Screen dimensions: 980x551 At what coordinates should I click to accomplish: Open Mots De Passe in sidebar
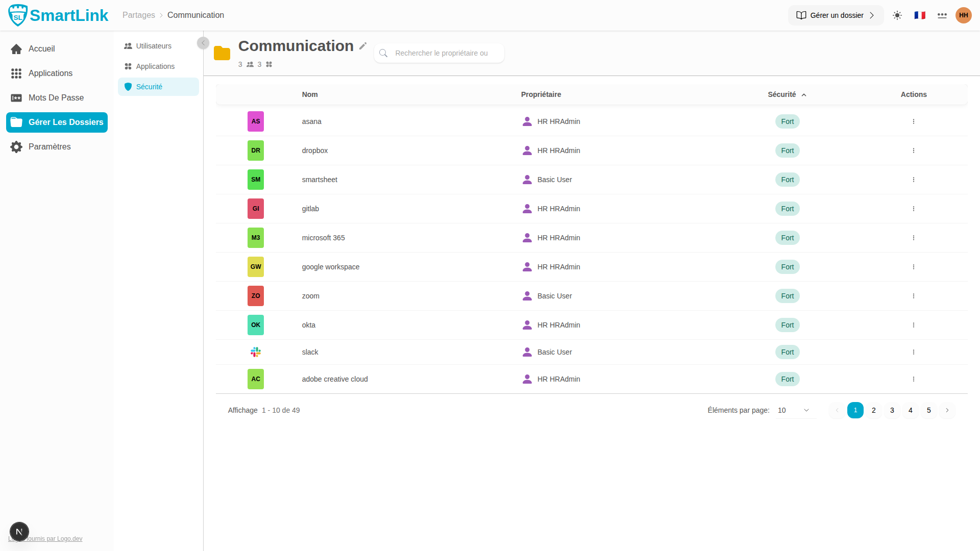coord(56,97)
